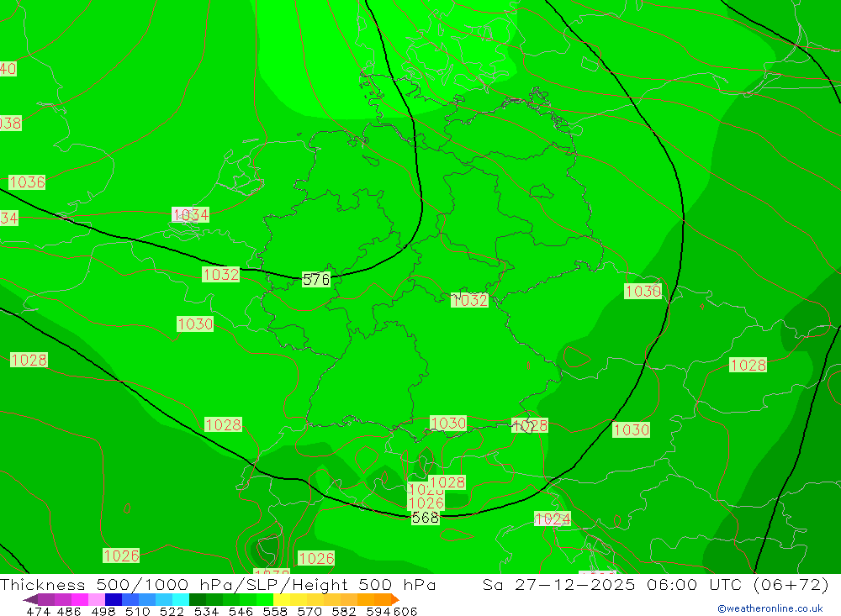
Task: Click the forecast date 'Sa 27-12-2025 06:00 UTC (06+72)'
Action: [655, 584]
